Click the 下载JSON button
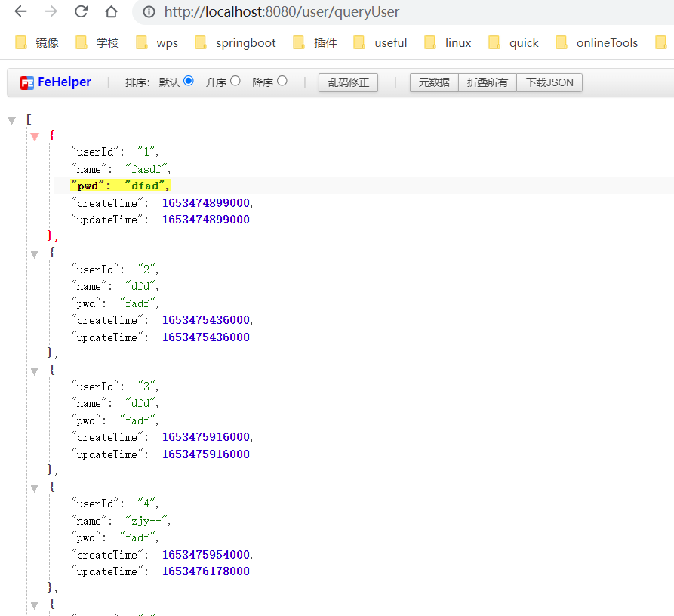This screenshot has width=674, height=616. tap(549, 82)
